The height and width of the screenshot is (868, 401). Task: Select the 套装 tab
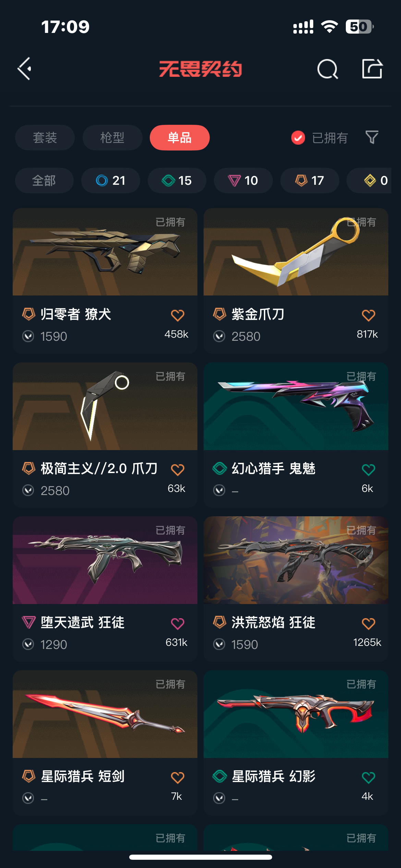[x=45, y=138]
